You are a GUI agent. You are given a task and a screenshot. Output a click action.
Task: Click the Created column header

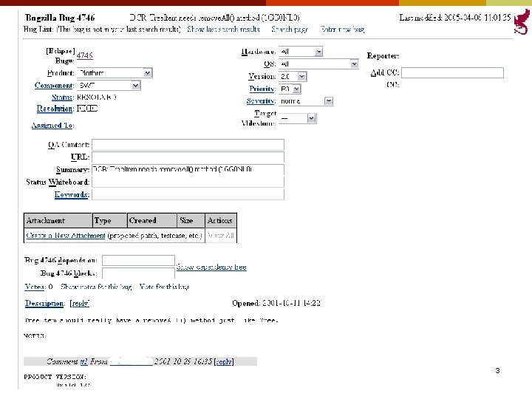click(x=152, y=220)
